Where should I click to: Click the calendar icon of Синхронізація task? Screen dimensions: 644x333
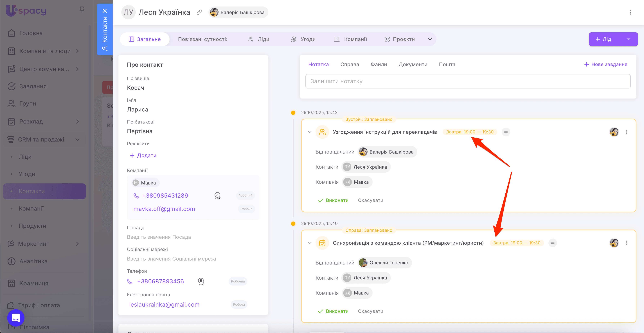click(x=322, y=243)
